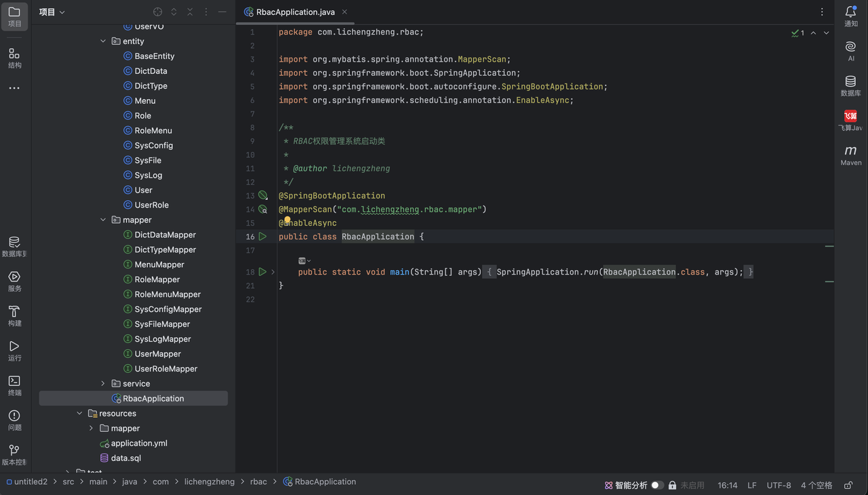Click the 16:14 cursor position indicator

coord(728,486)
